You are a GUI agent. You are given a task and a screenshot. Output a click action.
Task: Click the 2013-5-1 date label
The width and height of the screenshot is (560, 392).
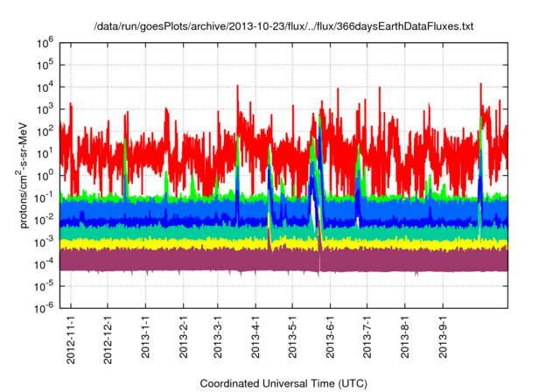tap(292, 337)
